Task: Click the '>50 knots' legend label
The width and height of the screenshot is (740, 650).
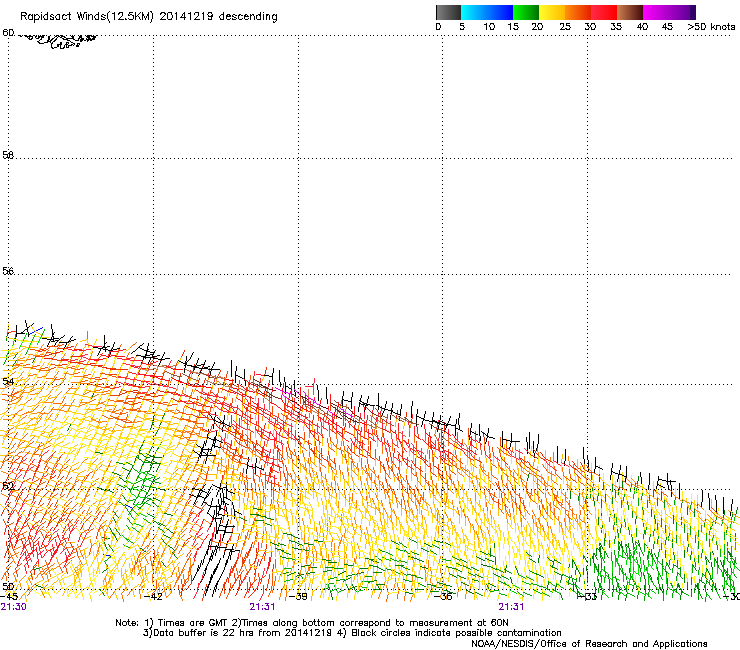Action: (711, 27)
